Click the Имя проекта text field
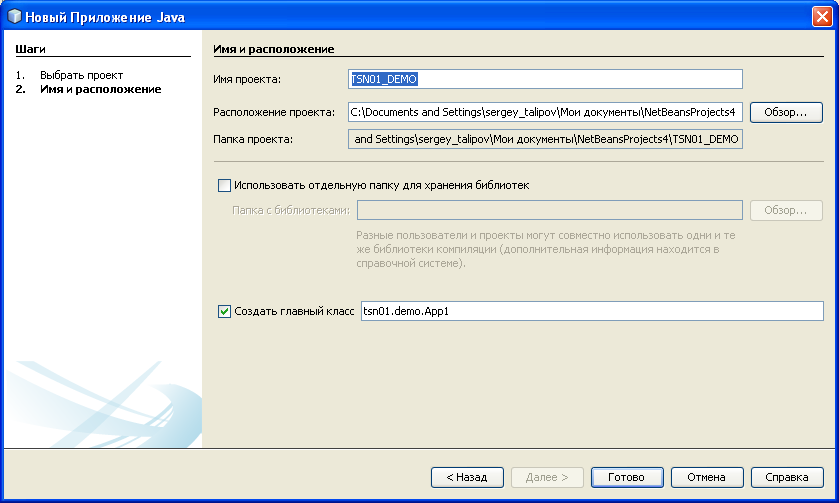 tap(545, 79)
